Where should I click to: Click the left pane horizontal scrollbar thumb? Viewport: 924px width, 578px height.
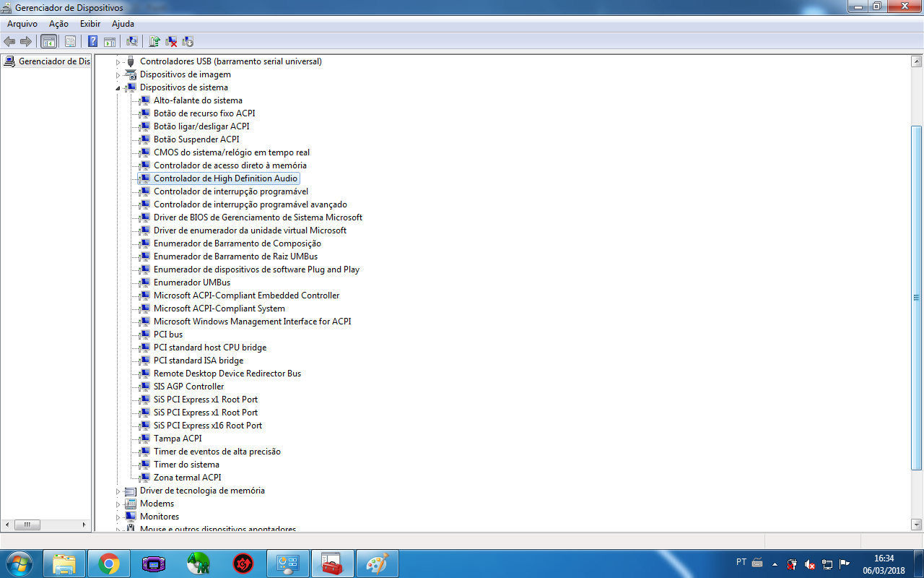[27, 525]
